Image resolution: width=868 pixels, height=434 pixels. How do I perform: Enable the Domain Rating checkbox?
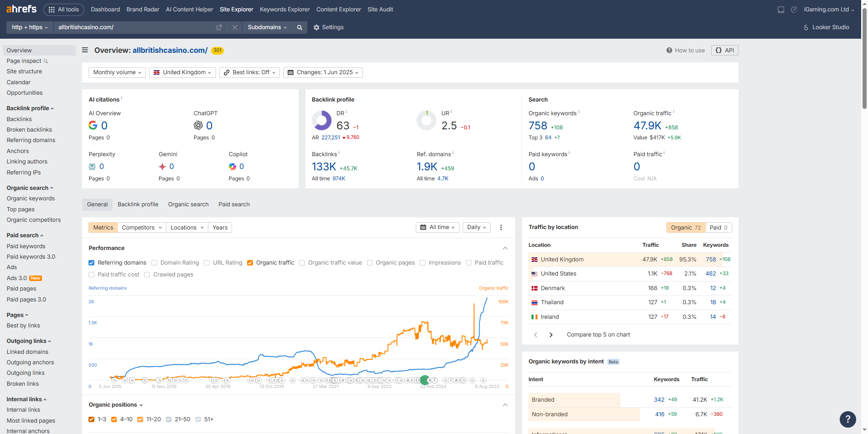tap(155, 263)
